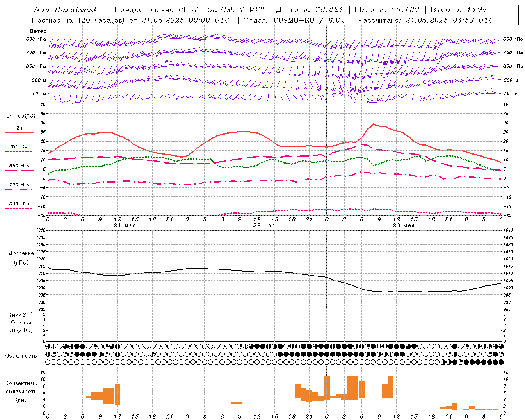The width and height of the screenshot is (525, 420).
Task: Click the '(мм/3ч.)' precipitation unit label
Action: pos(21,315)
